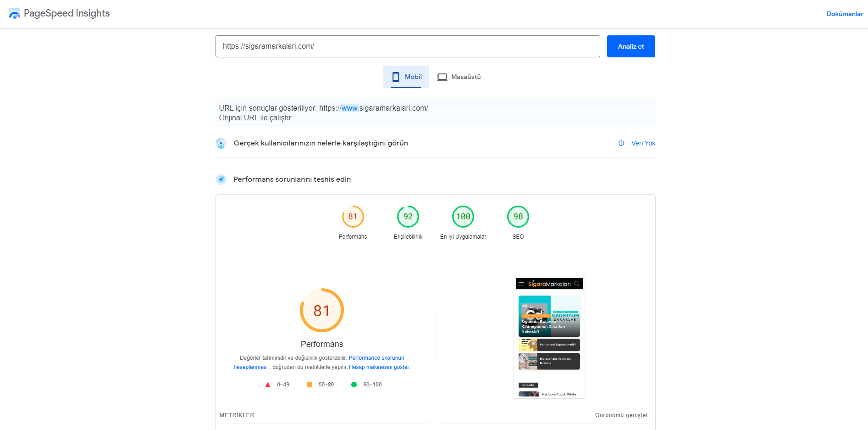Click the mobile phone icon
The height and width of the screenshot is (430, 868).
point(396,77)
